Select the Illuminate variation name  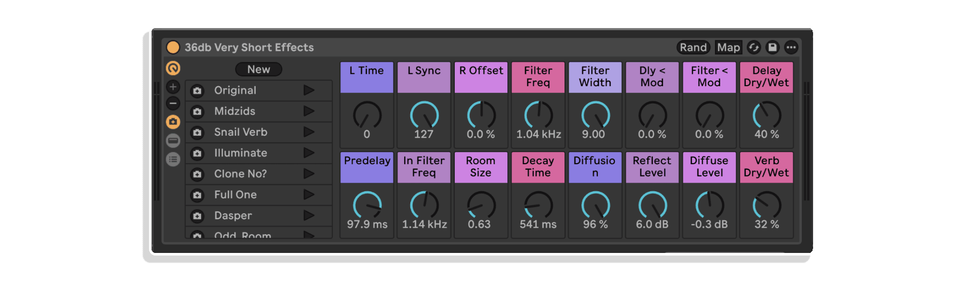[240, 153]
